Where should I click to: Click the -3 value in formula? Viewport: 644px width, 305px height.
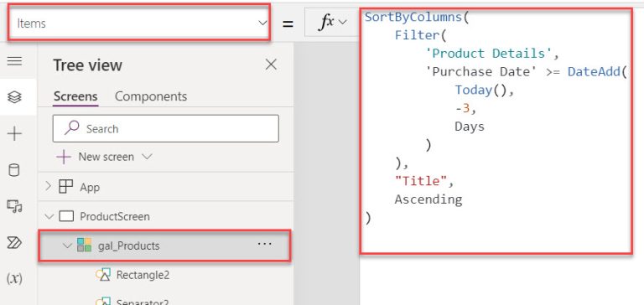tap(462, 108)
